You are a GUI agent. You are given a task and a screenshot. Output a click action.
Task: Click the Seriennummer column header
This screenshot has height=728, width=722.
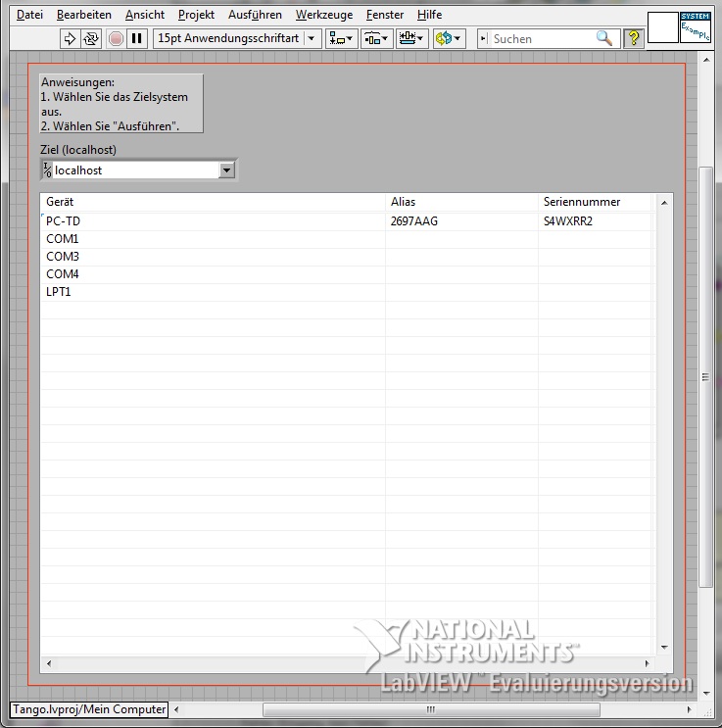(x=596, y=202)
